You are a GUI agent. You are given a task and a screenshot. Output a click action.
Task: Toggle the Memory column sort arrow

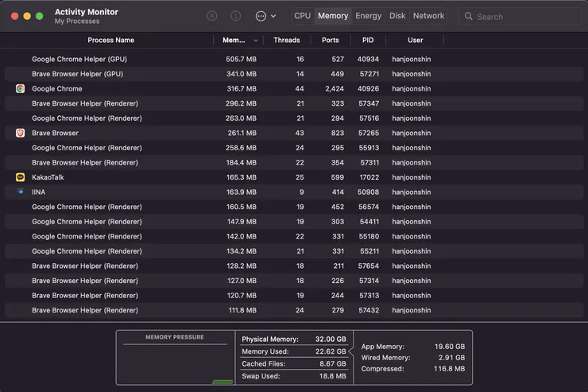click(256, 41)
